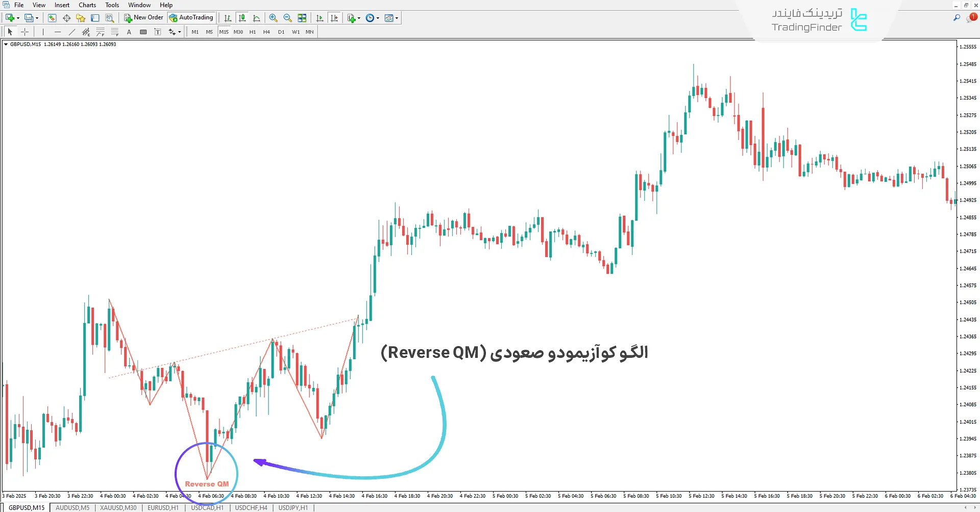Switch timeframe to H4

(x=266, y=31)
